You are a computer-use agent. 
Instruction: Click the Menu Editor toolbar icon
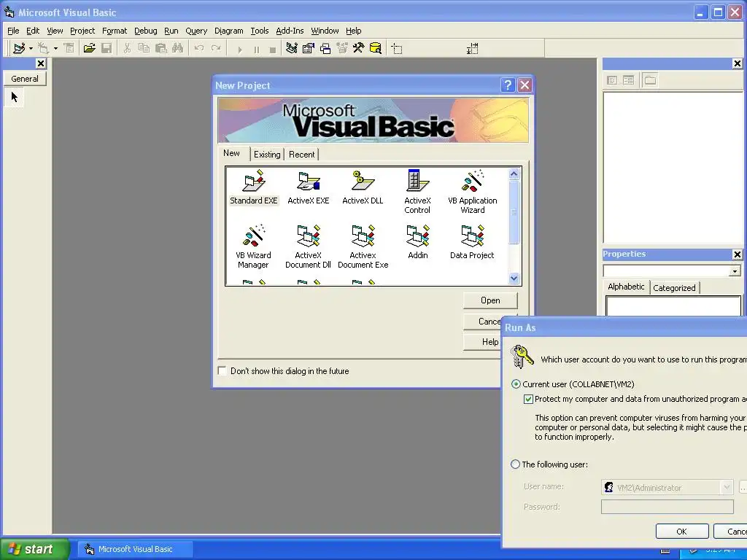69,49
